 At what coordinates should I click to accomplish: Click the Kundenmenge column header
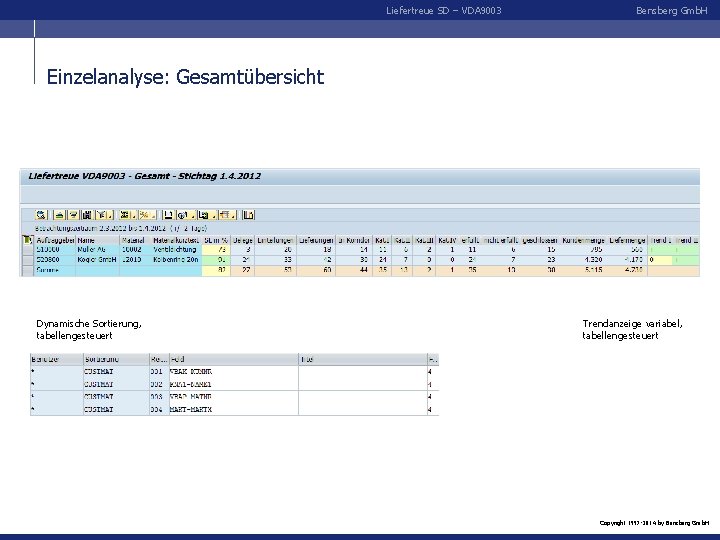pos(583,240)
